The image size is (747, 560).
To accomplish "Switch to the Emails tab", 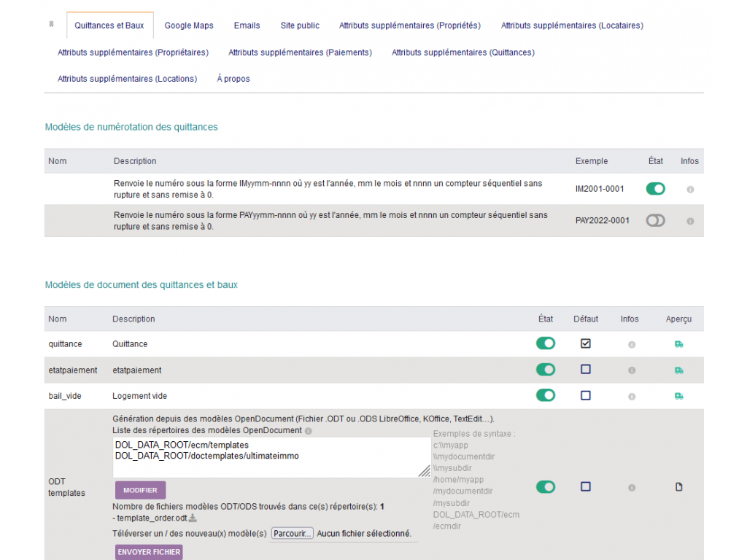I will coord(247,26).
